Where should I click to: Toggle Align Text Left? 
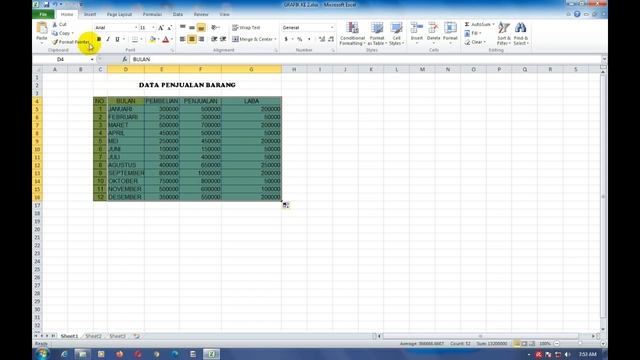point(183,39)
